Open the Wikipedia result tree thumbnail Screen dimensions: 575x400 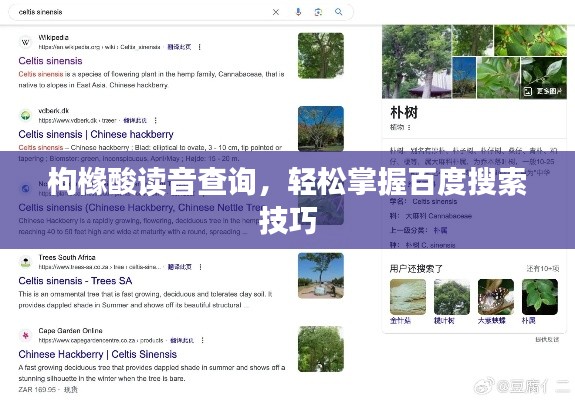[x=321, y=55]
